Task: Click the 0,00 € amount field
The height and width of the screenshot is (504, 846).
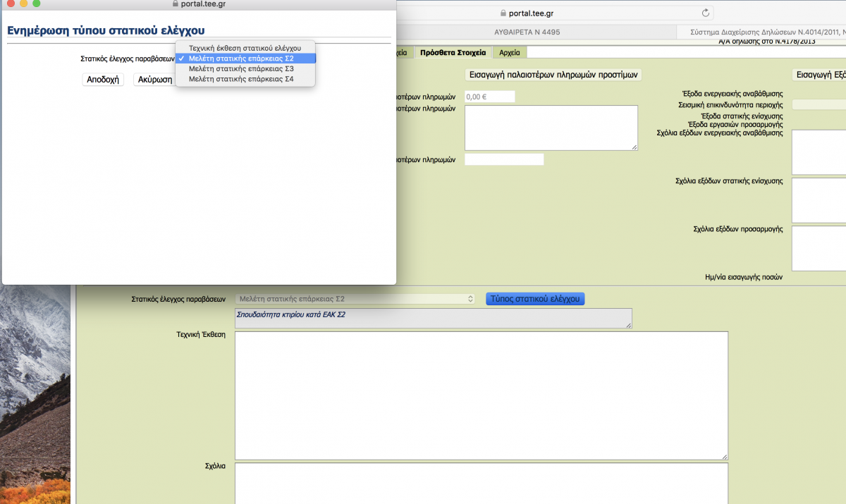Action: pos(489,97)
